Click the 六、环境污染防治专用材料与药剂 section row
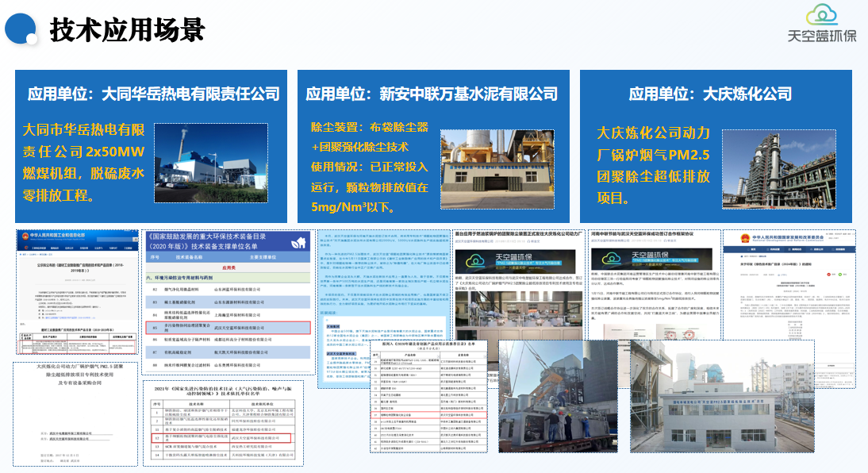The image size is (868, 473). coord(229,278)
